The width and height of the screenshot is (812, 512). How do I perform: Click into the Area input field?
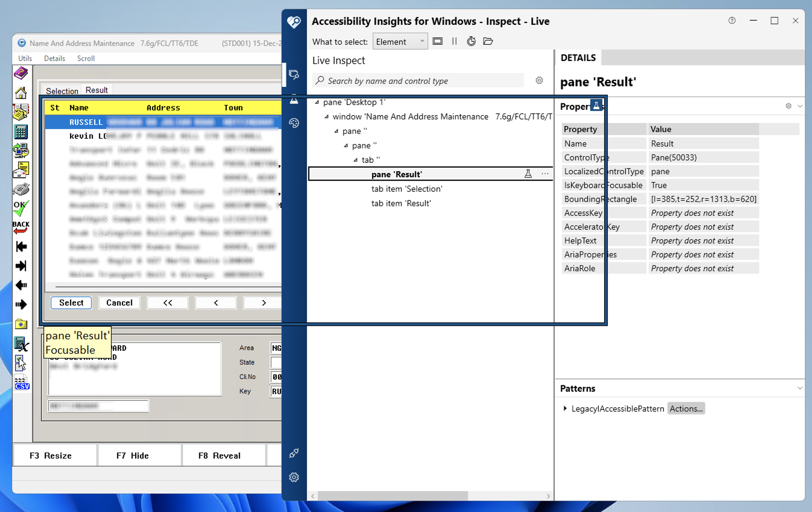coord(276,348)
